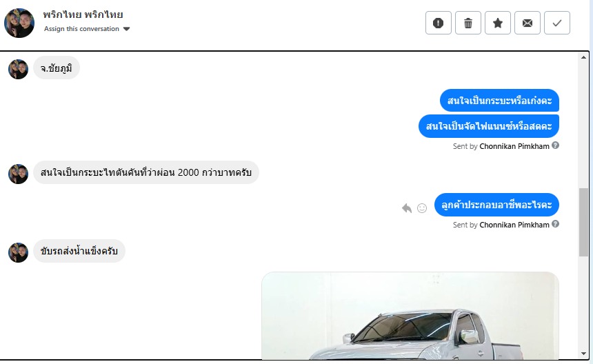Click customer name พริกไทย พริกไทย in header
593x364 pixels.
point(83,14)
